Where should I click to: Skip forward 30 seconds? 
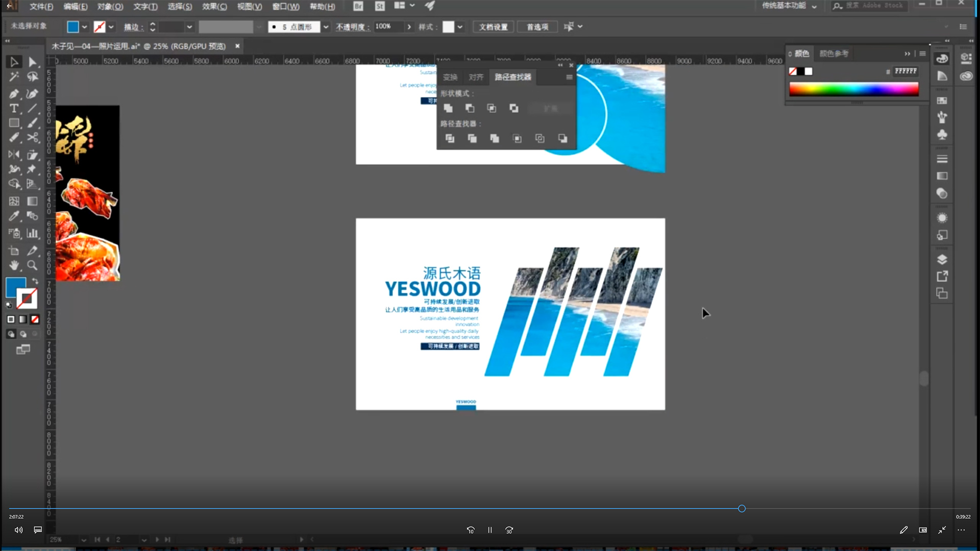[509, 530]
